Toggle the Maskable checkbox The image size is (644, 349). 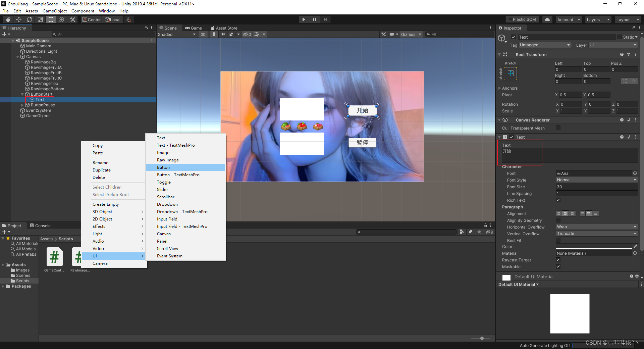(558, 266)
